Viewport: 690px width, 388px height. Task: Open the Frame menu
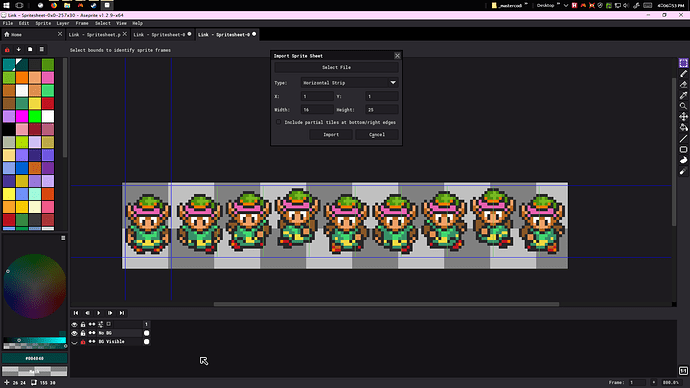click(82, 23)
